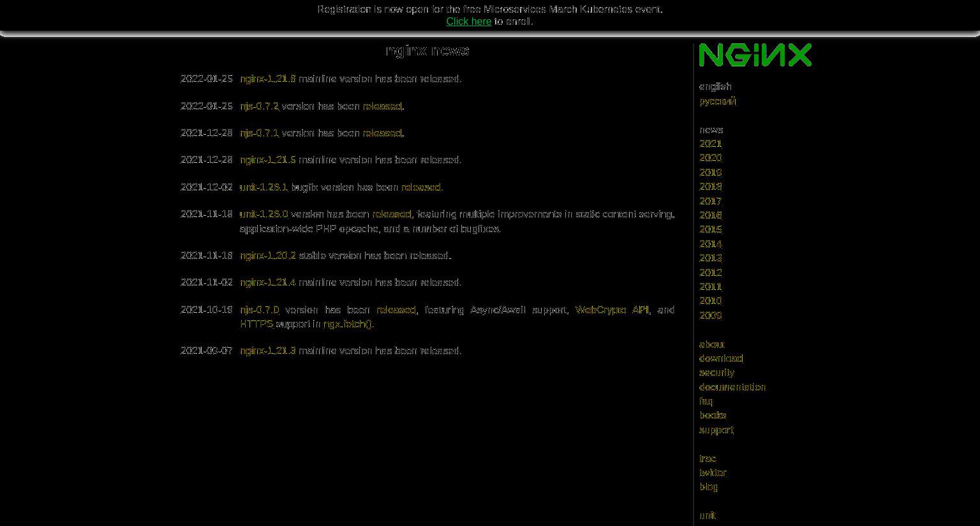Select 2011 news archive

(x=711, y=287)
